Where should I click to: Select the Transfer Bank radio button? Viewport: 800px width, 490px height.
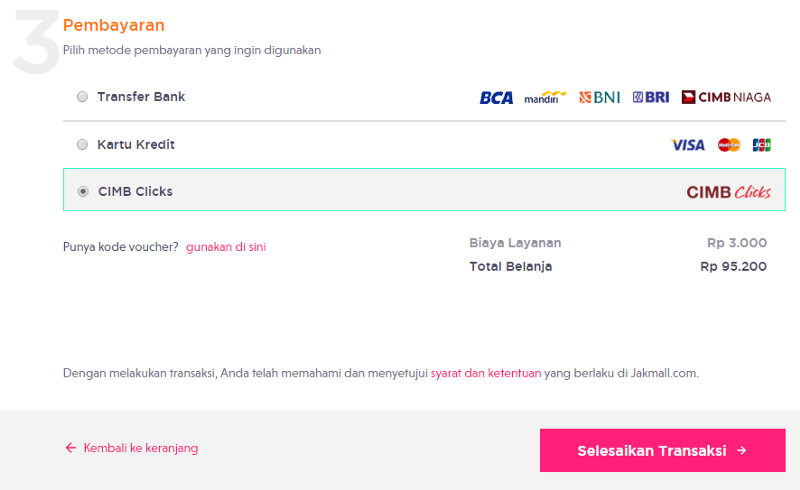82,96
